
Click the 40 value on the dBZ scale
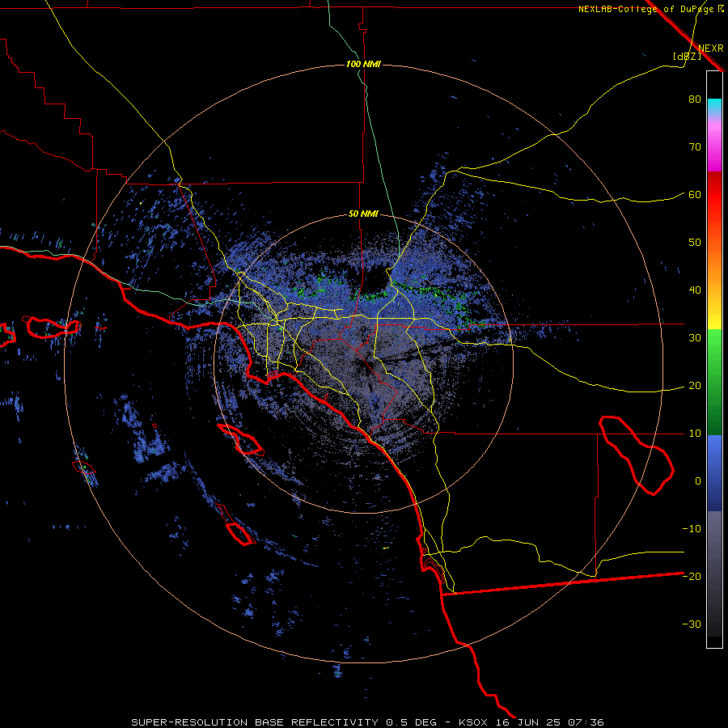pyautogui.click(x=695, y=290)
